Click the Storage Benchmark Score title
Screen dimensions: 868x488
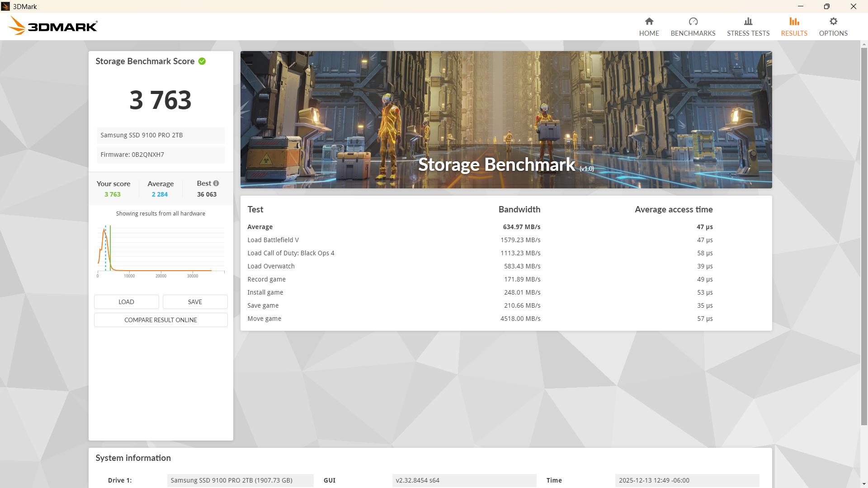tap(145, 61)
